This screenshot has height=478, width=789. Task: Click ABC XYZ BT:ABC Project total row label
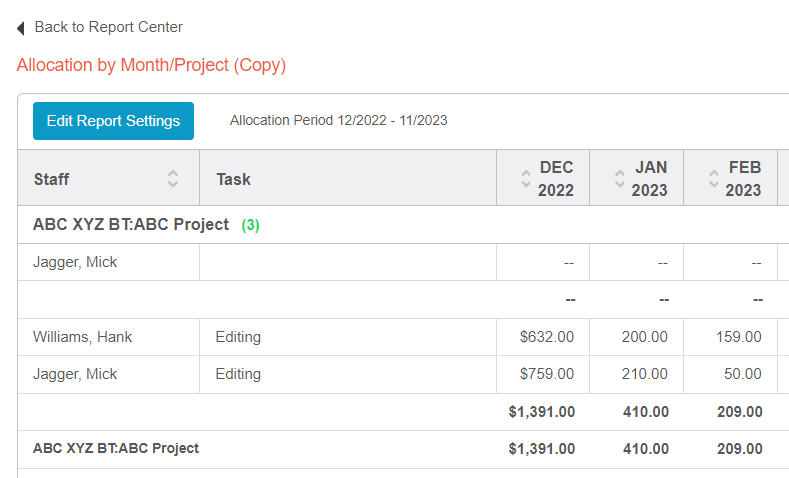coord(116,448)
